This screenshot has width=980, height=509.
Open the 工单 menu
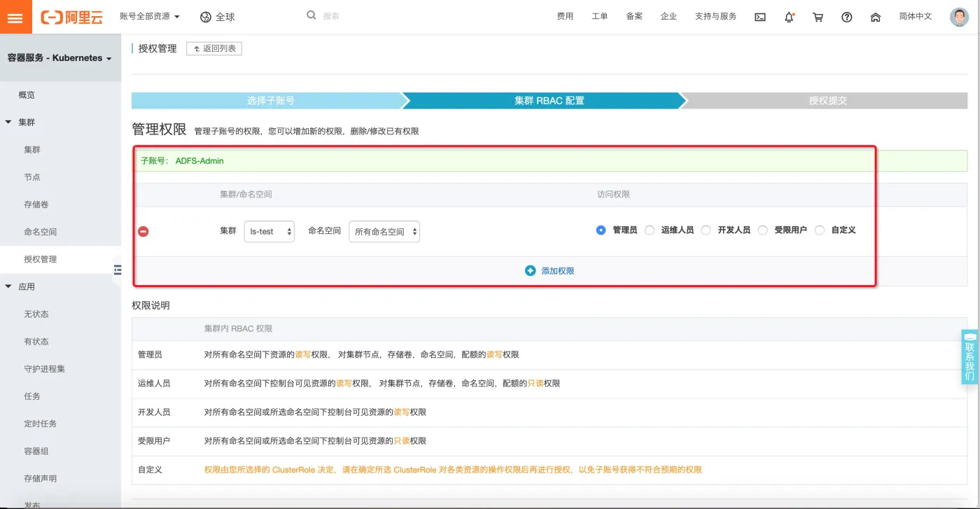coord(600,16)
